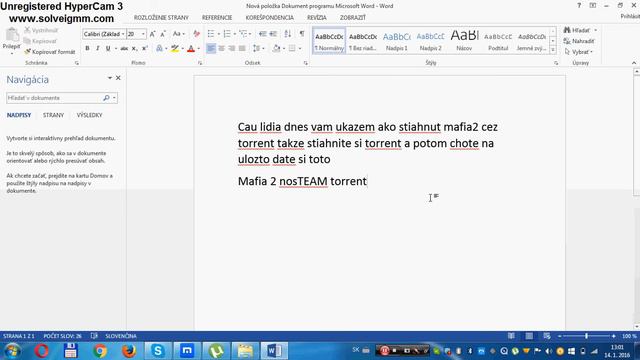Screen dimensions: 640x360
Task: Apply Názov title style
Action: coord(464,41)
